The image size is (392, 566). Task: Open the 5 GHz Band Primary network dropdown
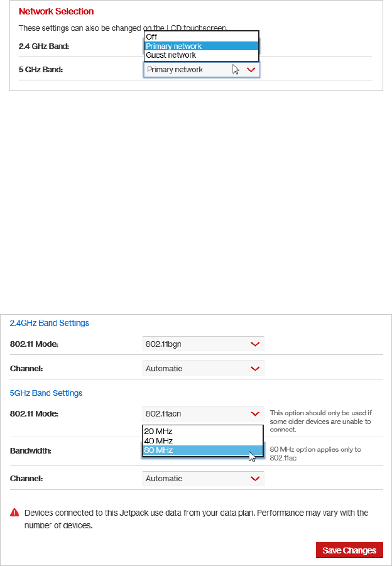click(x=202, y=70)
